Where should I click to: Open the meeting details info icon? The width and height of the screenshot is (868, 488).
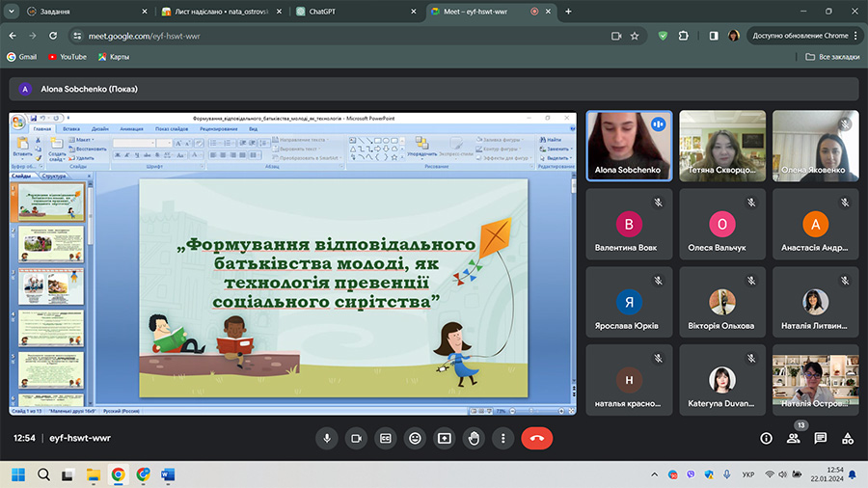pos(766,438)
